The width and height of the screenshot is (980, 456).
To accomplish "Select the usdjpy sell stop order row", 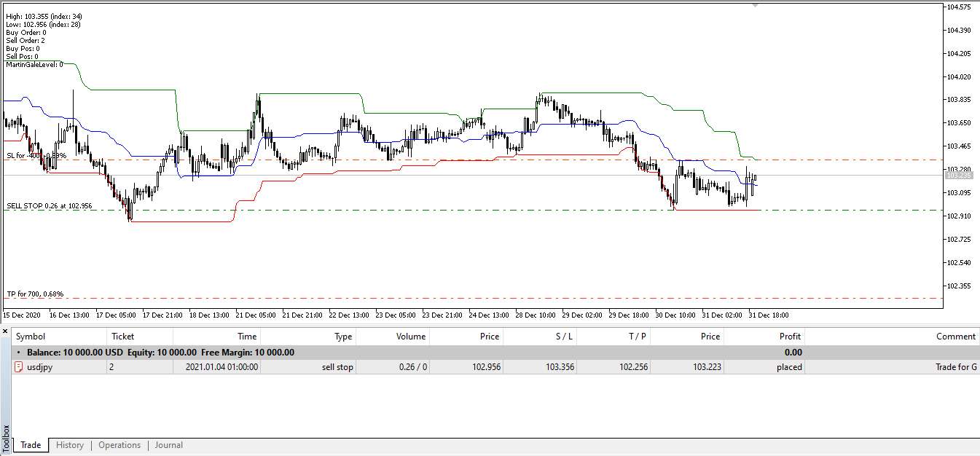I will click(437, 367).
